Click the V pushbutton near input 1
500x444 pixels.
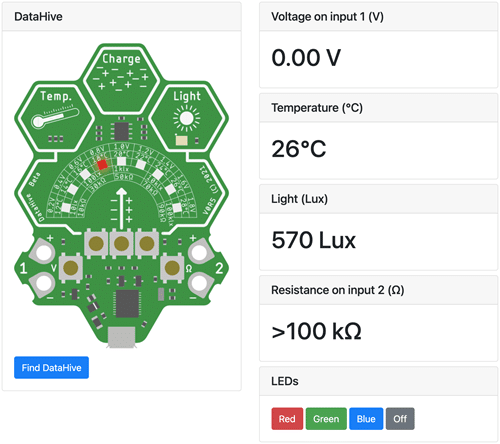pos(71,268)
